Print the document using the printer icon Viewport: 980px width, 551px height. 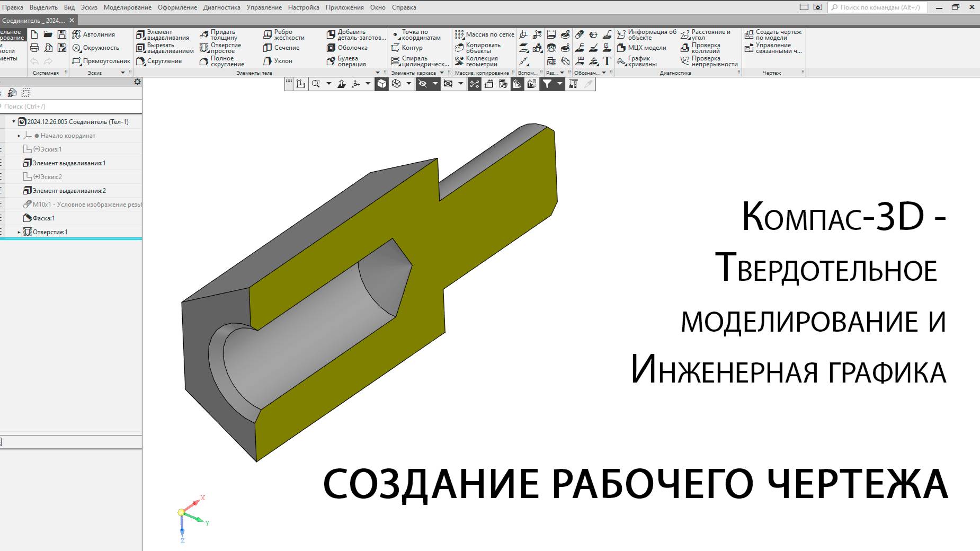point(34,48)
